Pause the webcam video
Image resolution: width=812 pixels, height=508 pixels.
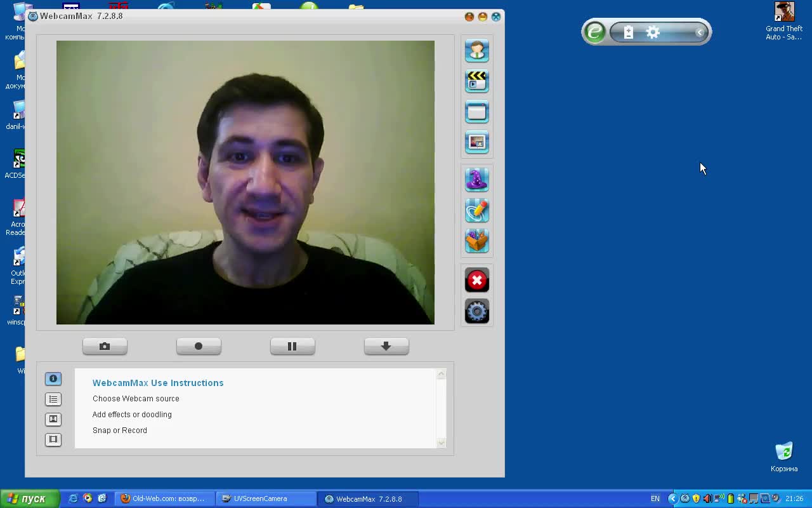click(292, 346)
